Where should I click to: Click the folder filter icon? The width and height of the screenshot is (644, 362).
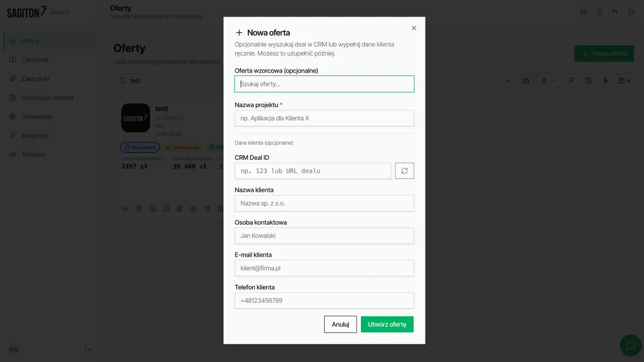[526, 81]
